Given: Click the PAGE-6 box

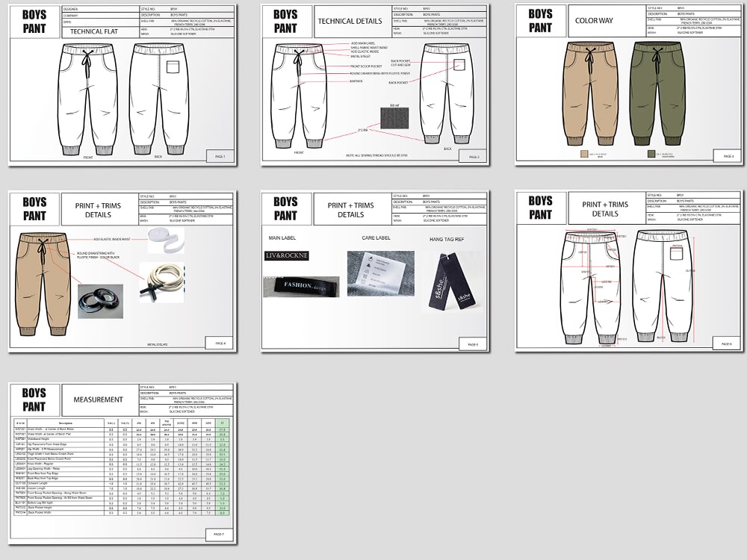Looking at the screenshot, I should click(727, 343).
